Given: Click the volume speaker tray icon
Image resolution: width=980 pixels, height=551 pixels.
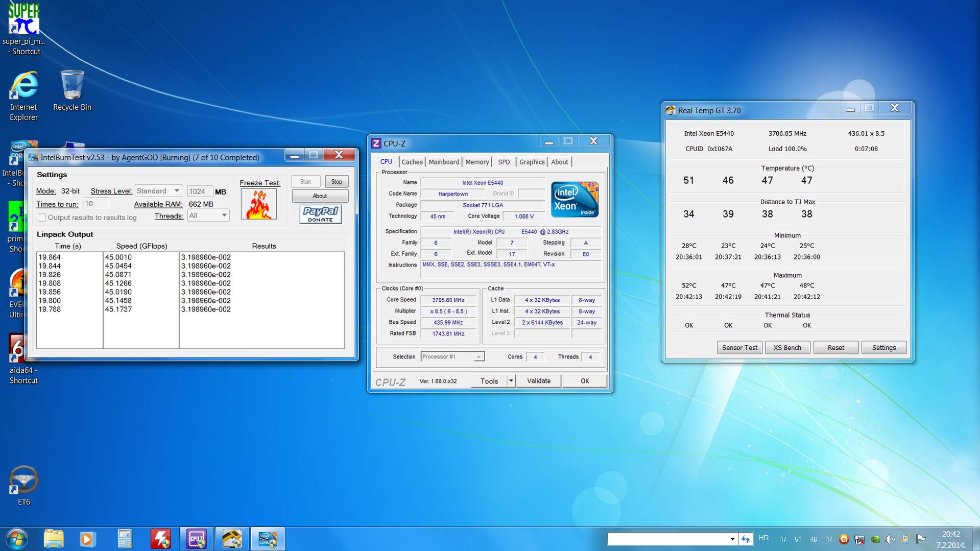Looking at the screenshot, I should pos(890,539).
